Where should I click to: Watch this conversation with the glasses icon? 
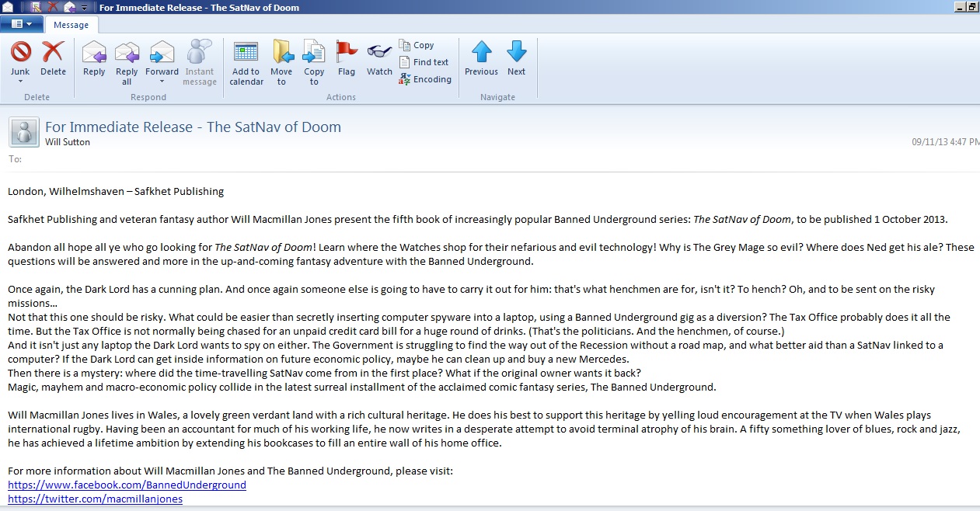[x=379, y=53]
